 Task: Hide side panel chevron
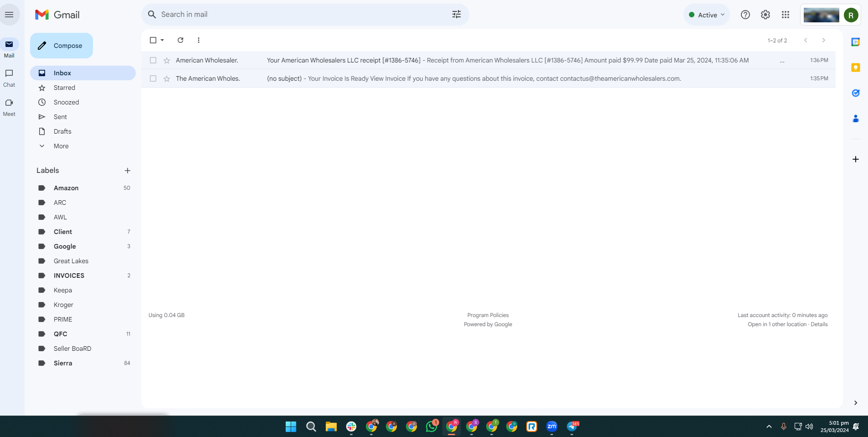coord(856,403)
